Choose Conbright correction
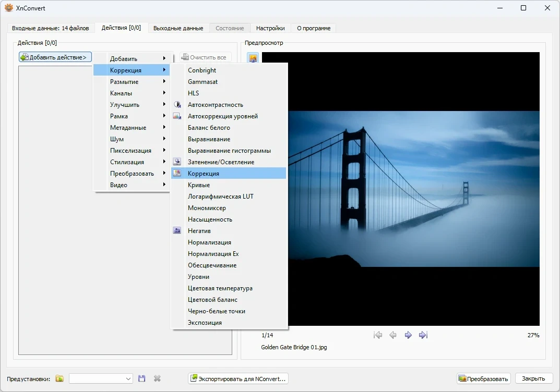 (x=229, y=70)
